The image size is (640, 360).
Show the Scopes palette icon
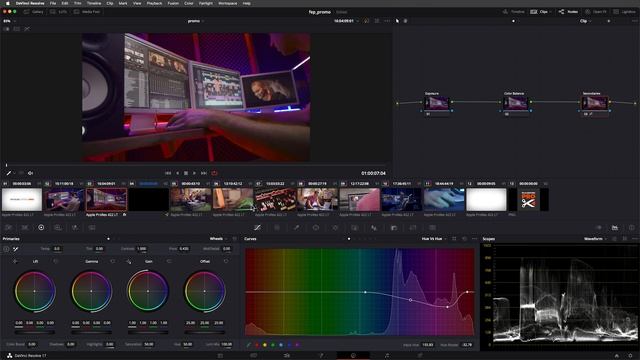615,227
